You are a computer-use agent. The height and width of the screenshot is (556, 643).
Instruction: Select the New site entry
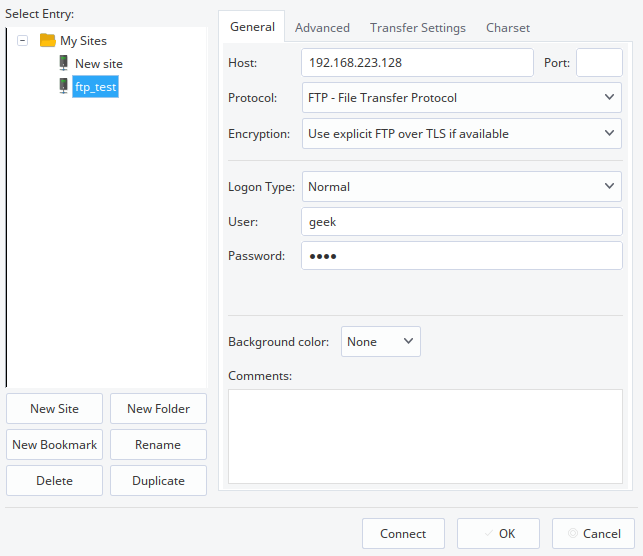[99, 64]
